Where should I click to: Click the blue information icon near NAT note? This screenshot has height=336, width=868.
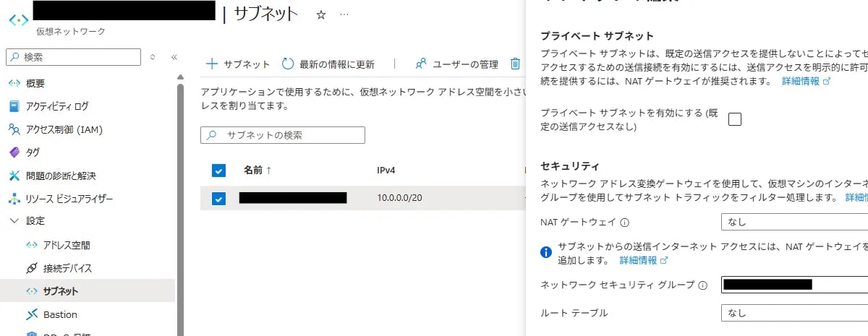[547, 252]
